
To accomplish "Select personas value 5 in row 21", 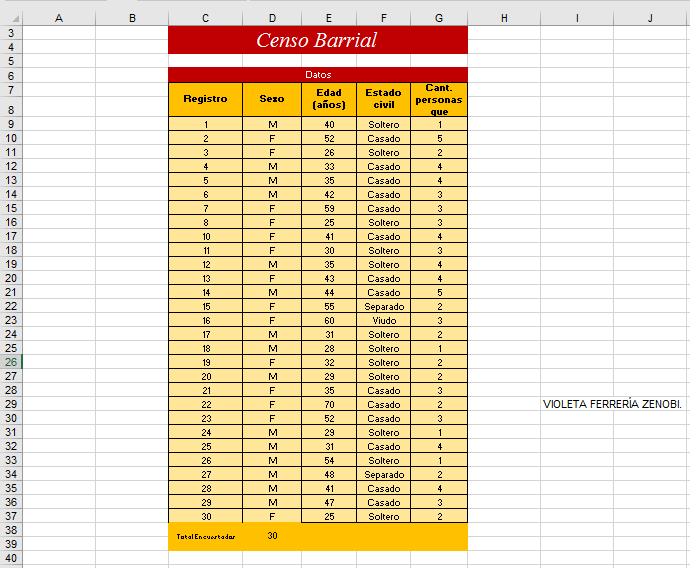I will point(439,293).
